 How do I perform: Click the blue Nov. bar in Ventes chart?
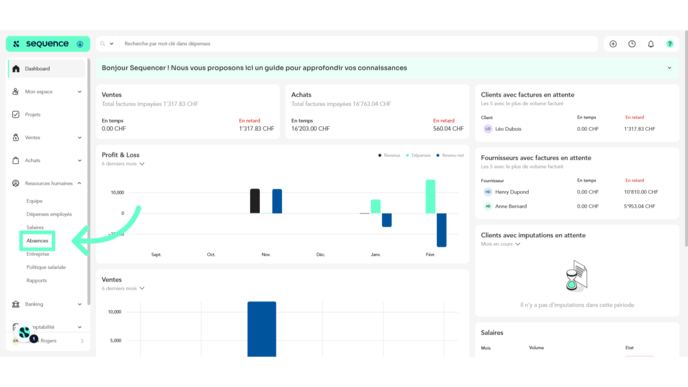(262, 329)
